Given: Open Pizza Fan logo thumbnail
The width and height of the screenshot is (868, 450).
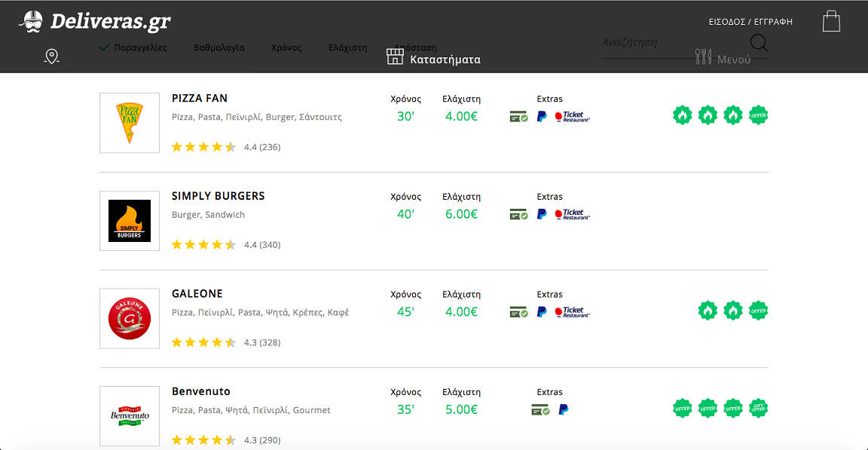Looking at the screenshot, I should click(130, 123).
